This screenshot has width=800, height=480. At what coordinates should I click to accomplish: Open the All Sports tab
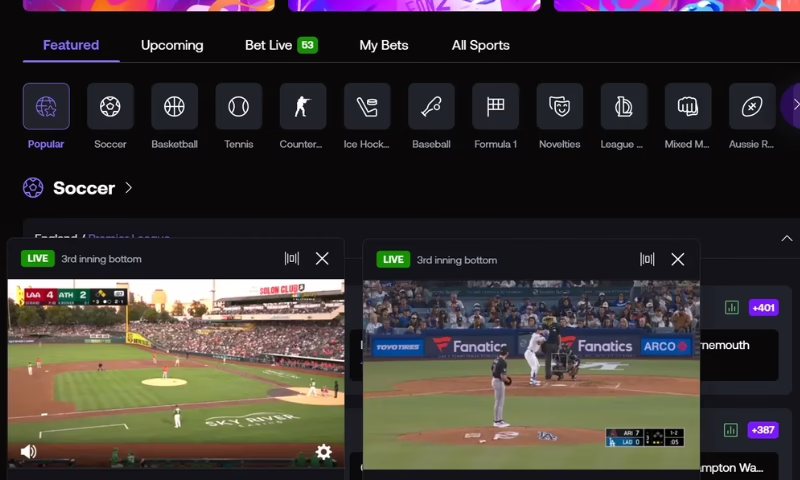pyautogui.click(x=481, y=45)
